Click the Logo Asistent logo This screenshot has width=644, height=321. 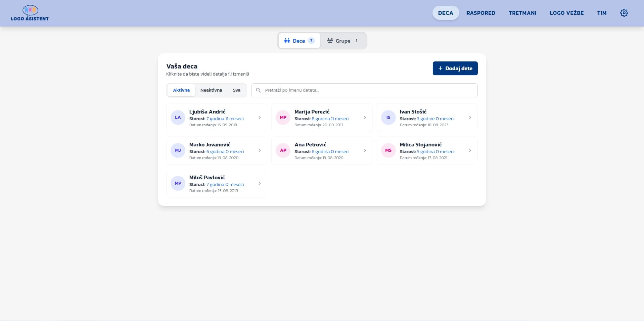(30, 13)
